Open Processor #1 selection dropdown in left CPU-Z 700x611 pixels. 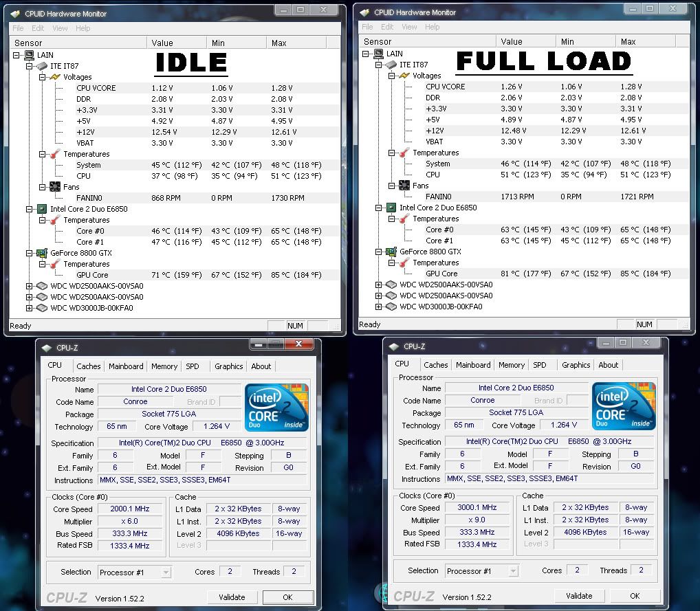tap(166, 573)
